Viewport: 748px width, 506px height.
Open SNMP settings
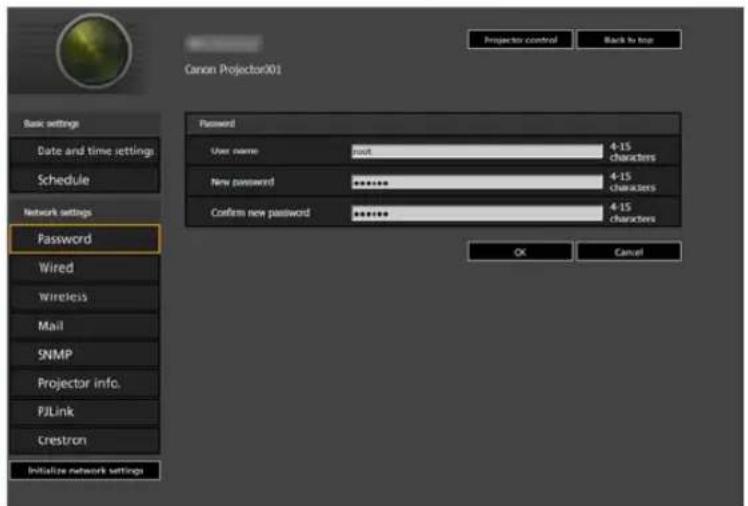(84, 354)
